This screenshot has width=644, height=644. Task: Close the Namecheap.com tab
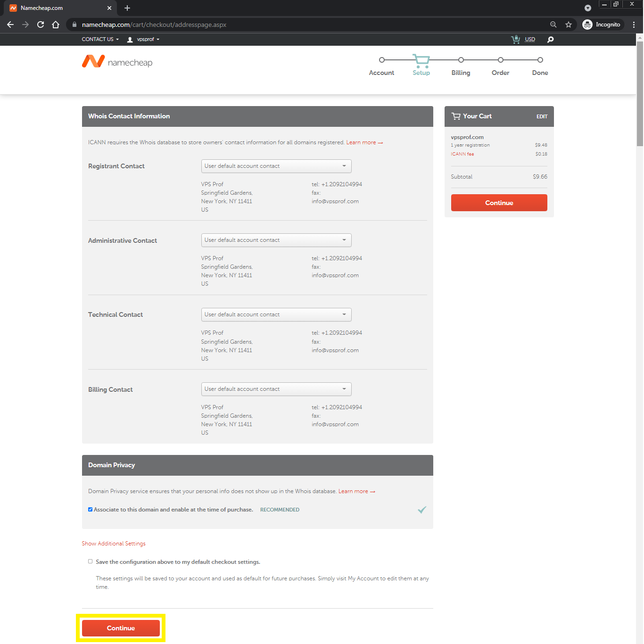[x=109, y=8]
